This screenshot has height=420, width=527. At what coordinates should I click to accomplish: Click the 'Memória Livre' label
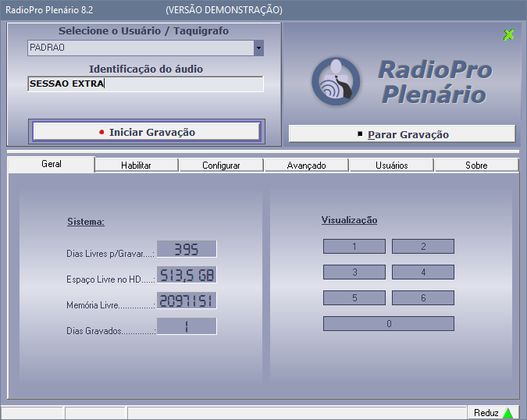tap(111, 305)
